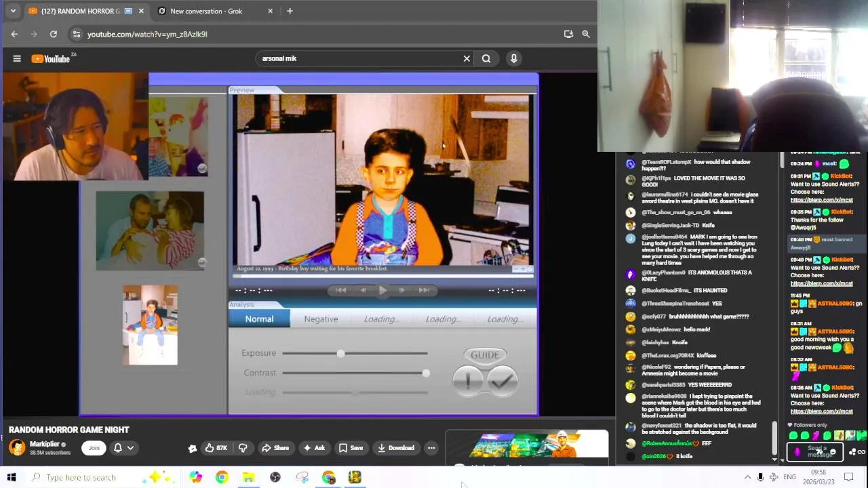Close the Grok tab
Image resolution: width=868 pixels, height=488 pixels.
(x=270, y=11)
